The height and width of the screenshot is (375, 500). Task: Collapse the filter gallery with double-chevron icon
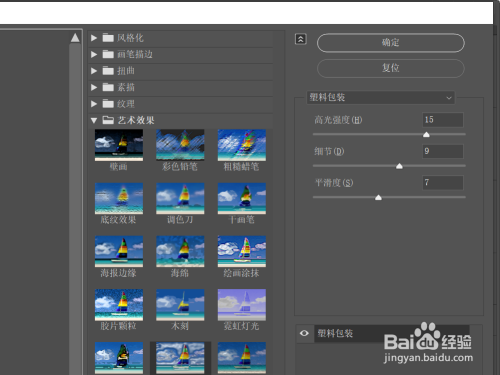pos(301,39)
